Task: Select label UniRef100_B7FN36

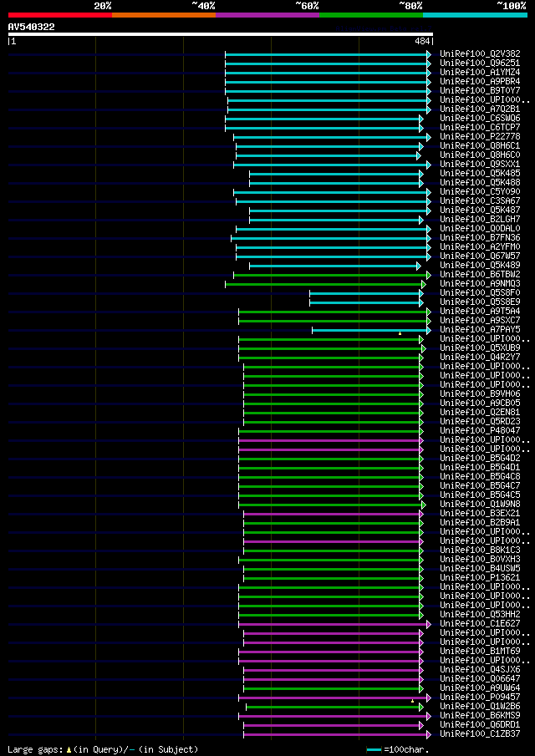Action: tap(480, 238)
